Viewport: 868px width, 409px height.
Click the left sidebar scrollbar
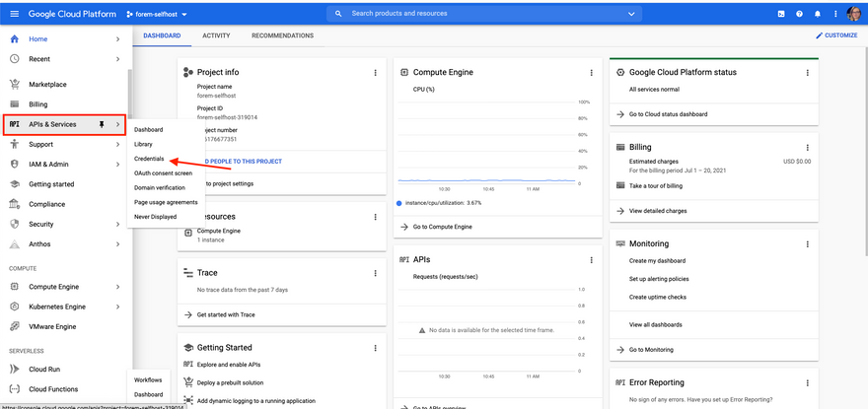tap(130, 92)
